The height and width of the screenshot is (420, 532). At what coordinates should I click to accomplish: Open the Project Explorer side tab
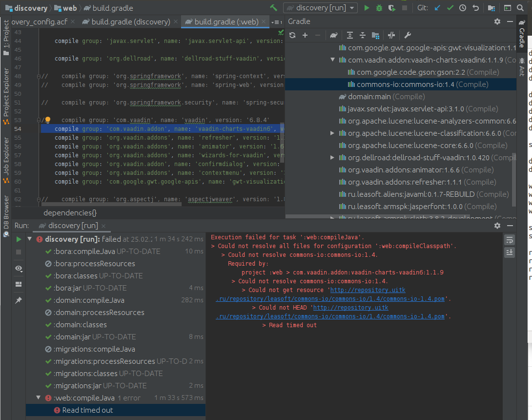click(6, 96)
